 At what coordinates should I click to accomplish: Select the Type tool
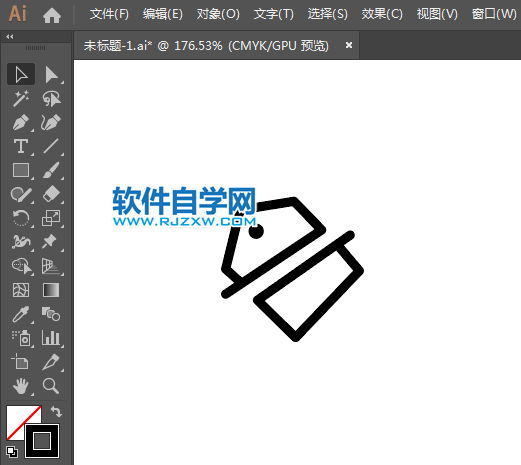tap(21, 146)
